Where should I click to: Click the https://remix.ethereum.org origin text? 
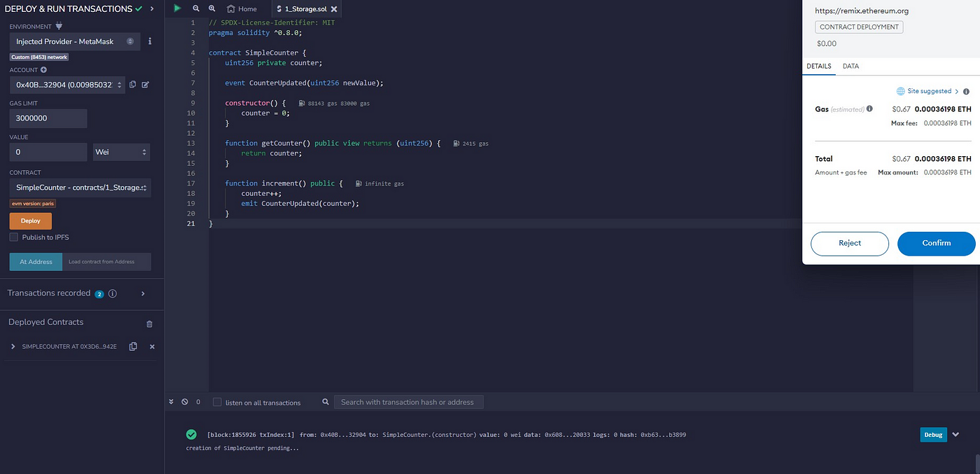pyautogui.click(x=862, y=11)
